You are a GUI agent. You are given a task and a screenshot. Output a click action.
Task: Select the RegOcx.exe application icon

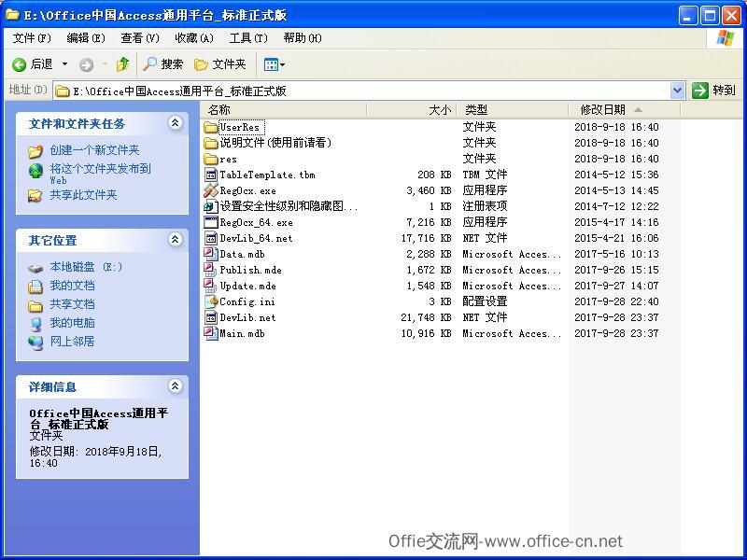click(211, 190)
